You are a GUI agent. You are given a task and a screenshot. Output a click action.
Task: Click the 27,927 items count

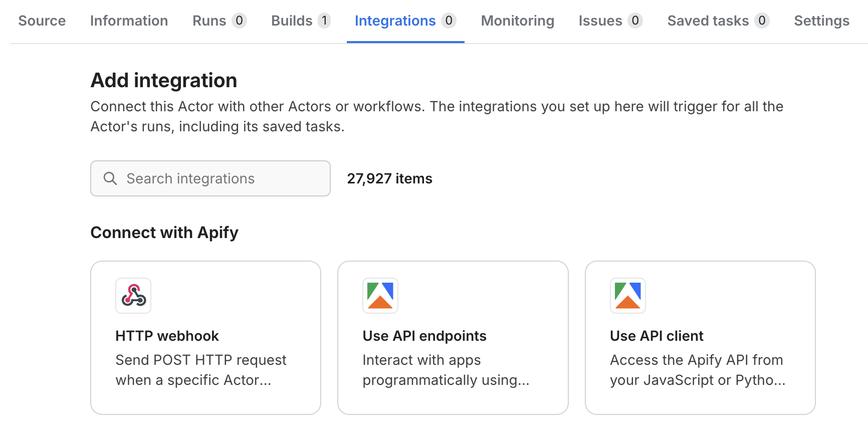click(x=389, y=178)
